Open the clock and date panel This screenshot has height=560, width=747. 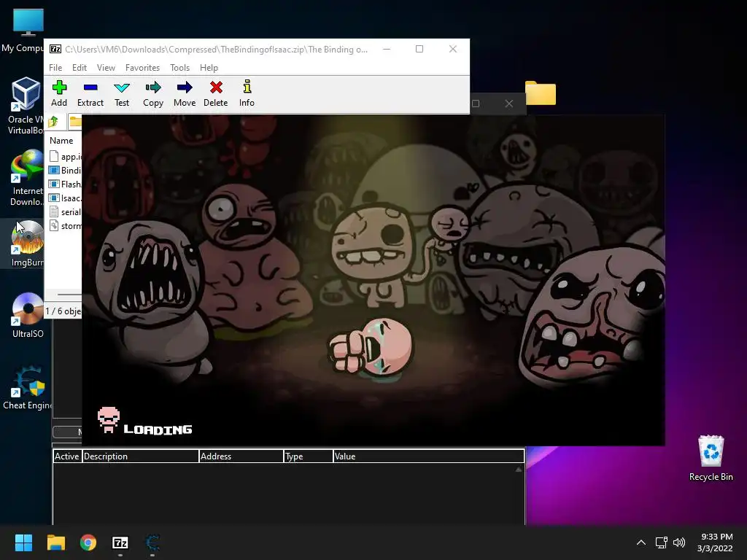click(715, 542)
